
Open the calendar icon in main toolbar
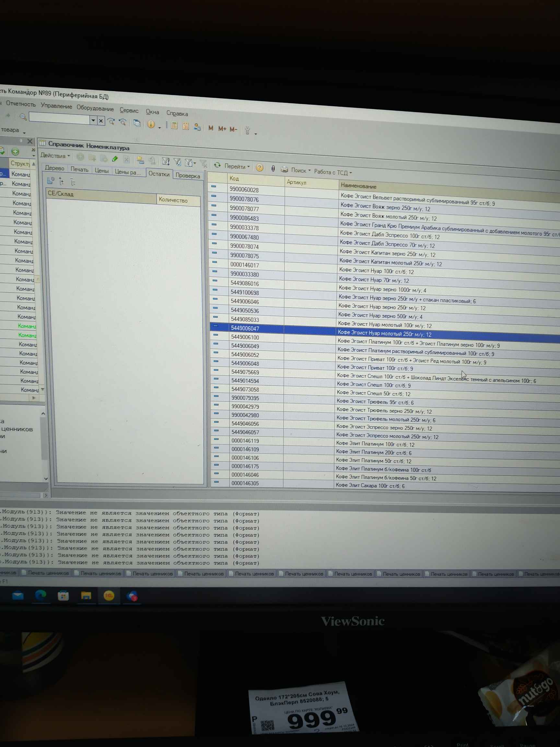[x=186, y=126]
